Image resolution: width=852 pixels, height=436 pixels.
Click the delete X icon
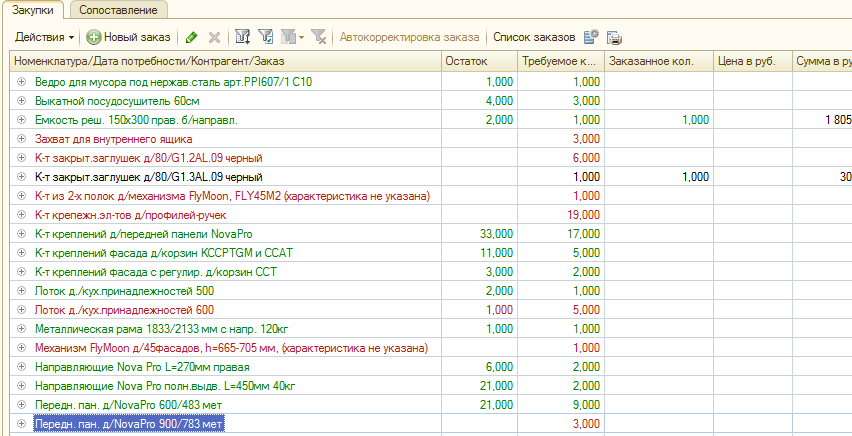click(x=215, y=38)
